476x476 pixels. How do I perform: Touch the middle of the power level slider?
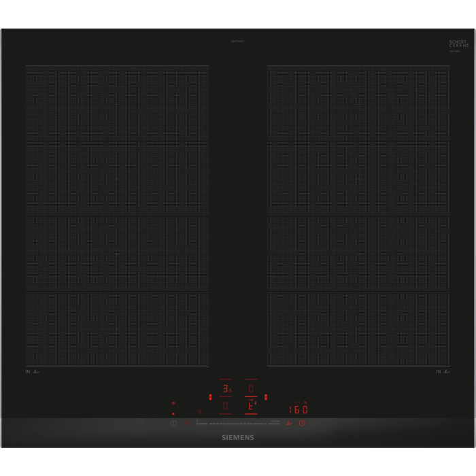click(238, 423)
